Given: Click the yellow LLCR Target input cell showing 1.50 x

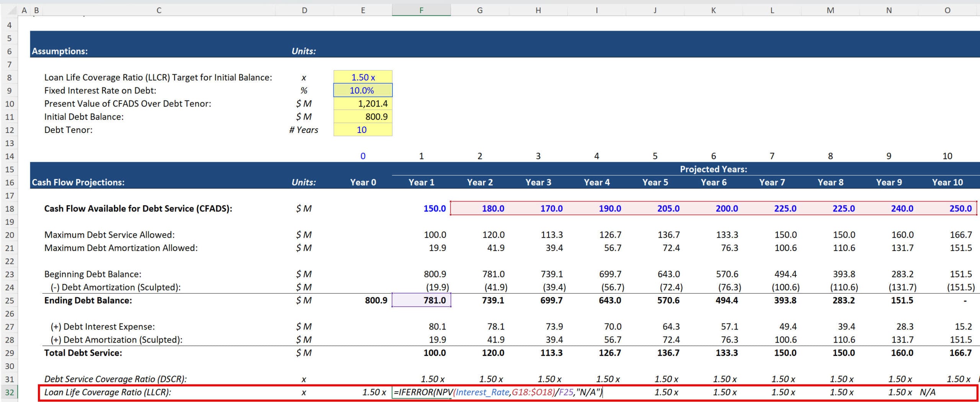Looking at the screenshot, I should 363,77.
